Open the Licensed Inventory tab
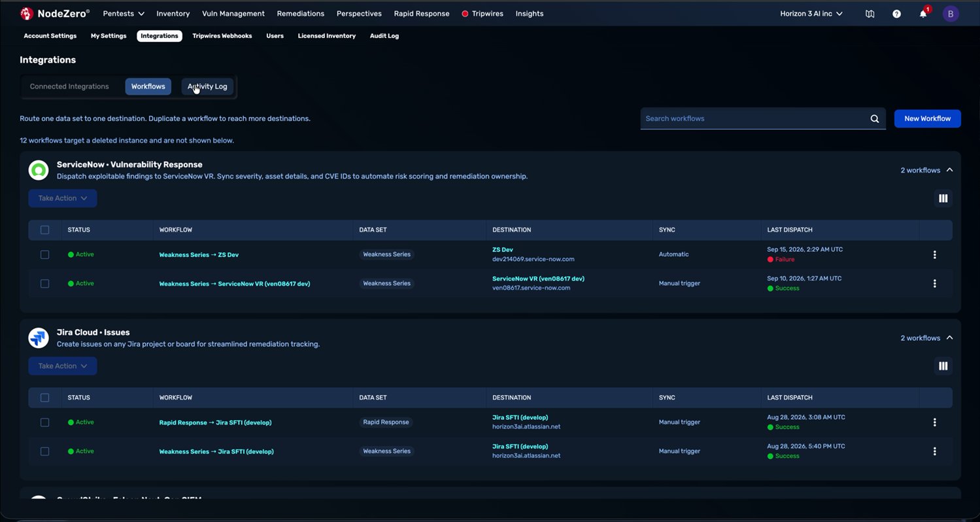980x522 pixels. [x=327, y=36]
